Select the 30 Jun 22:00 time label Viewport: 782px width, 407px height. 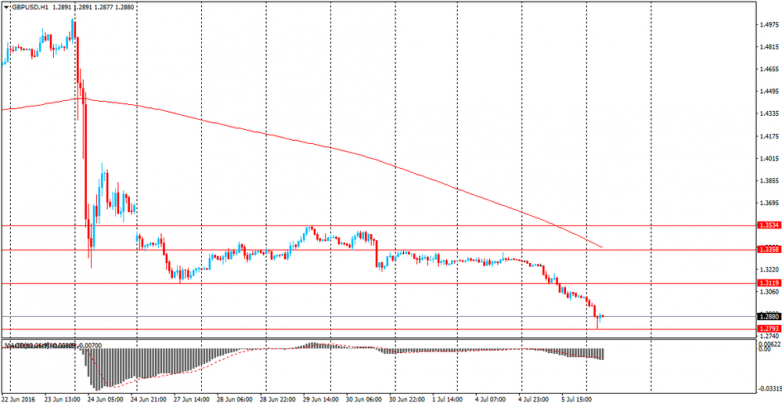[x=406, y=400]
